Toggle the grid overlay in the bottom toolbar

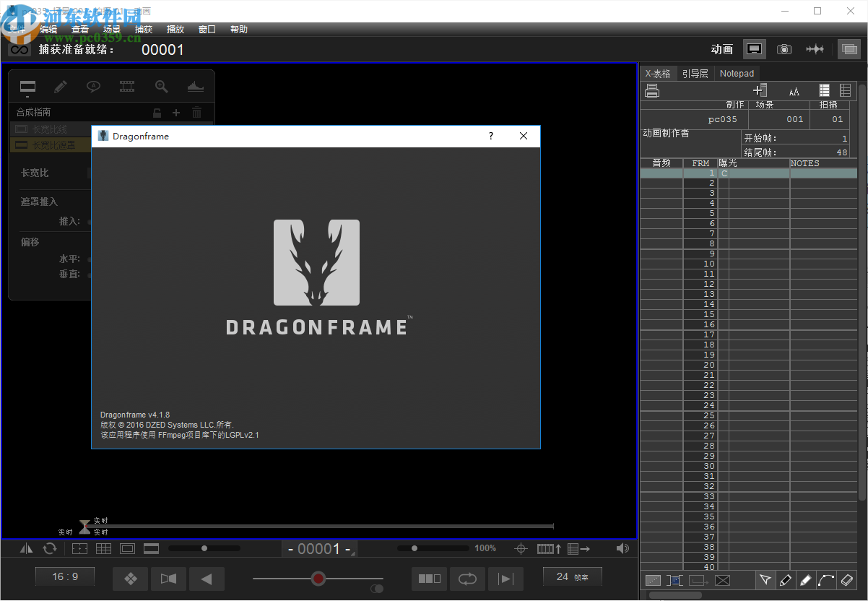[103, 548]
